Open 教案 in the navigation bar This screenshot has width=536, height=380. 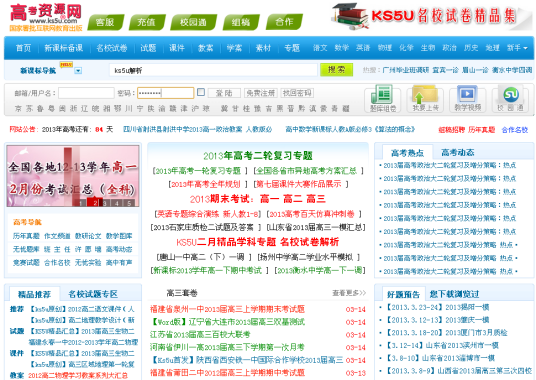point(205,48)
